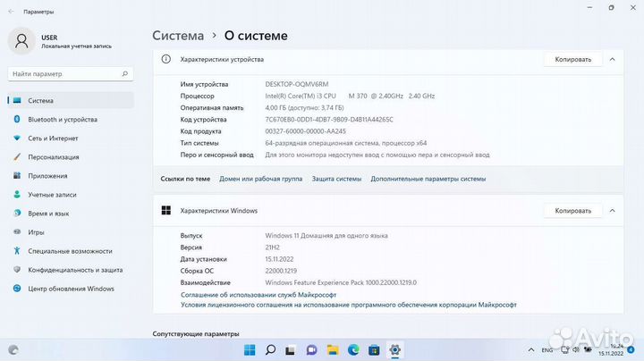Click the 'Конфиденциальность и защита' shield icon
Screen dimensions: 644x361
tap(17, 270)
